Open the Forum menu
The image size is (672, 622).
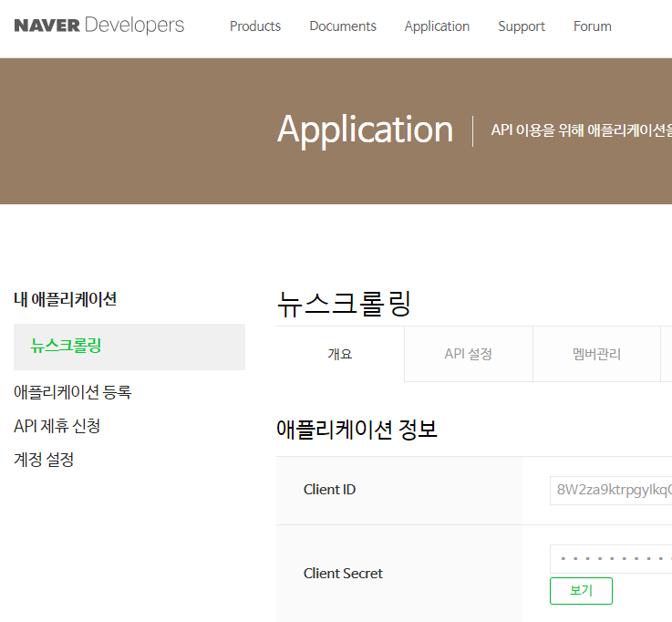point(593,26)
